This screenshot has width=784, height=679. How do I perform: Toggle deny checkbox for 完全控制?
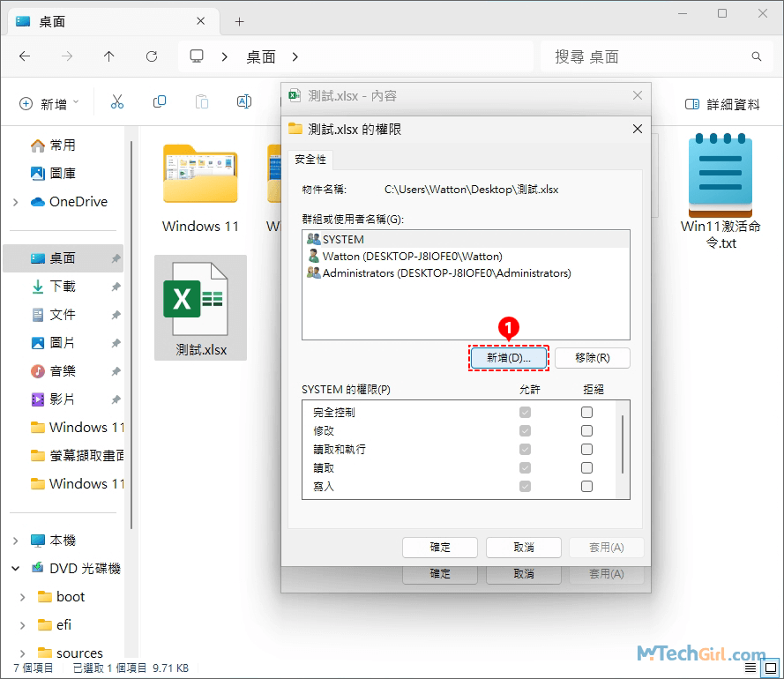[x=586, y=412]
